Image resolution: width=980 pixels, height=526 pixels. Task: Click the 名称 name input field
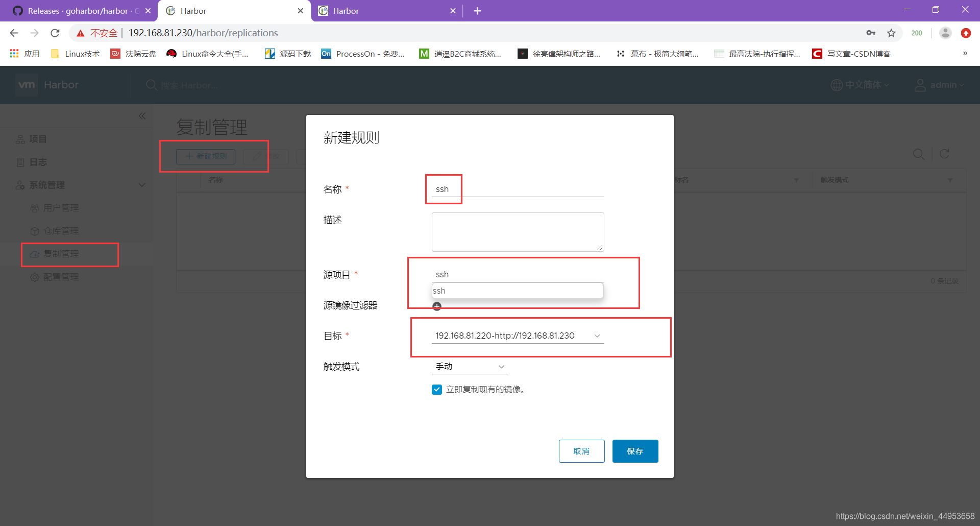[518, 189]
